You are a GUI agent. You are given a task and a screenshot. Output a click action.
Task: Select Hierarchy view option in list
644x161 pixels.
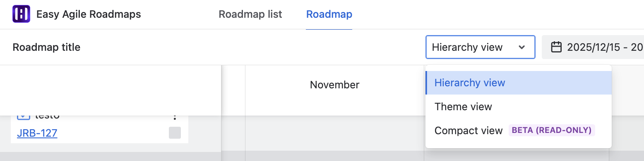pyautogui.click(x=518, y=83)
